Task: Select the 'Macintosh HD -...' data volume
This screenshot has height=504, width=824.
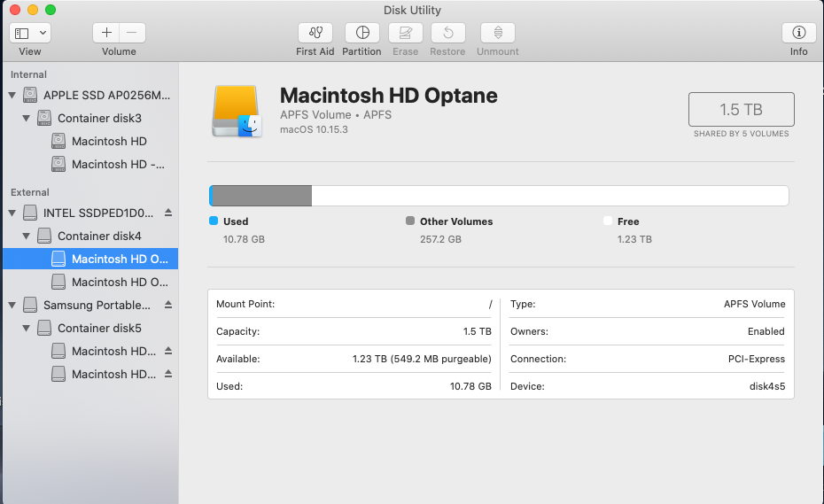Action: pyautogui.click(x=90, y=165)
